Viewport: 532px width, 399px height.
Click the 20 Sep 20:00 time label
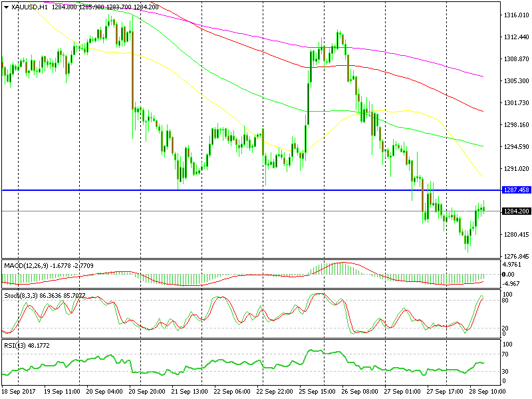(x=147, y=391)
